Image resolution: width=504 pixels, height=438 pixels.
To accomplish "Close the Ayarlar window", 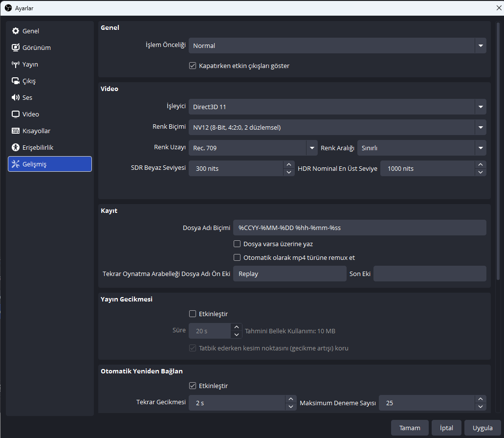I will click(499, 8).
